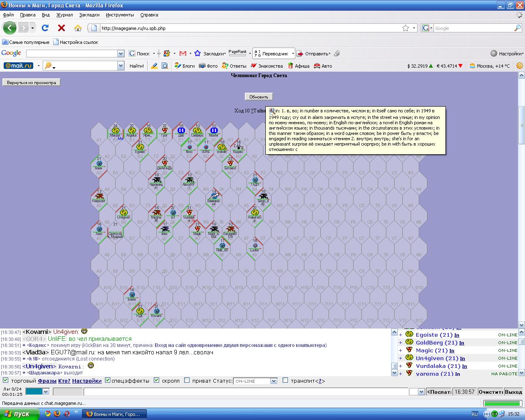Open the back/forward history dropdown arrow

[x=33, y=28]
